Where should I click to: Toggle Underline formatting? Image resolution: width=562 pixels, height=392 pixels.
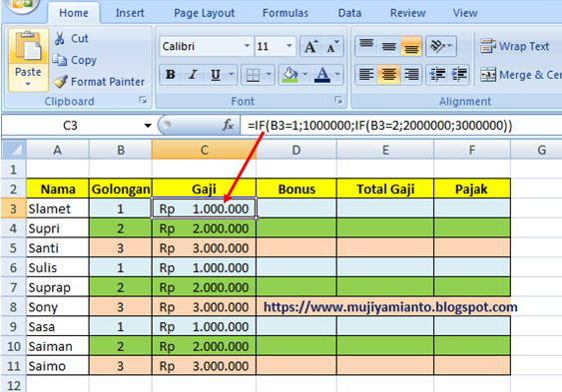click(216, 75)
